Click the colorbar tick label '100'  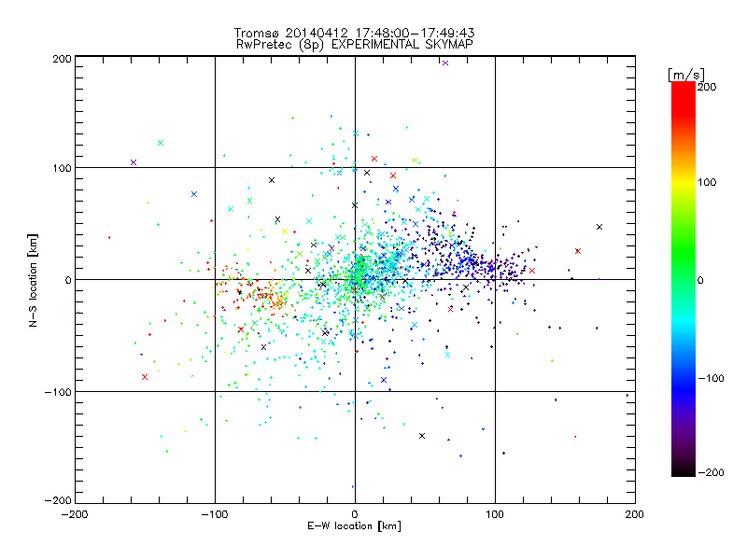(x=707, y=182)
